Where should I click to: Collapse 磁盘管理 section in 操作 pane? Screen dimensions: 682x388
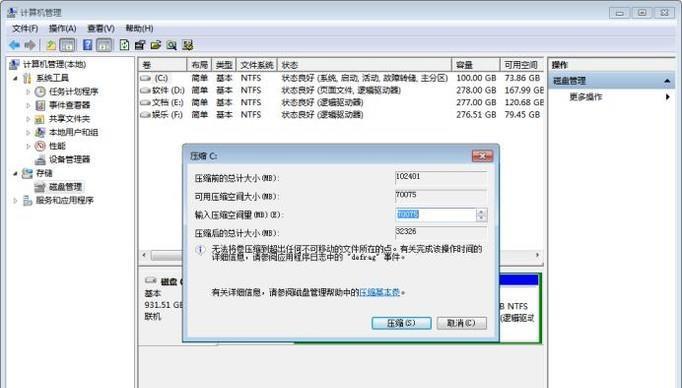pyautogui.click(x=667, y=81)
